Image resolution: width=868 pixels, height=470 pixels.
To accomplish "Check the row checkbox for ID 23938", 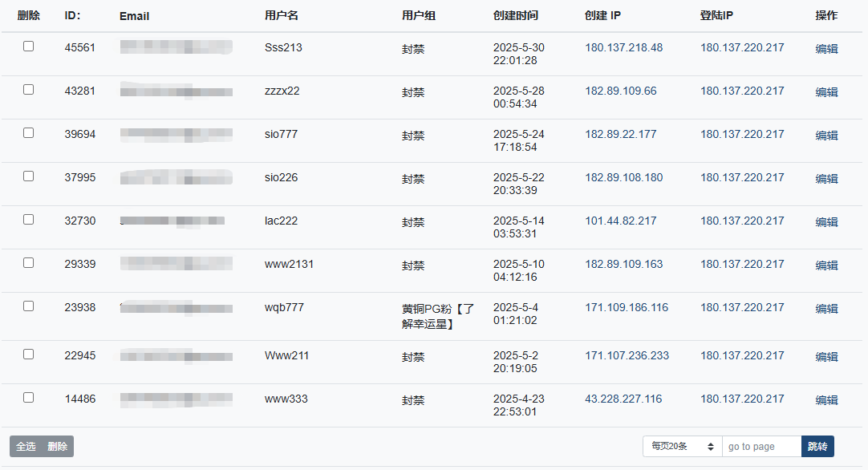I will coord(28,306).
